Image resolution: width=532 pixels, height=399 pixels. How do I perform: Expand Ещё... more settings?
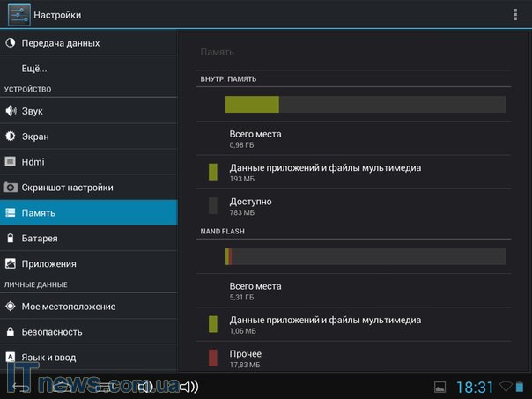88,68
